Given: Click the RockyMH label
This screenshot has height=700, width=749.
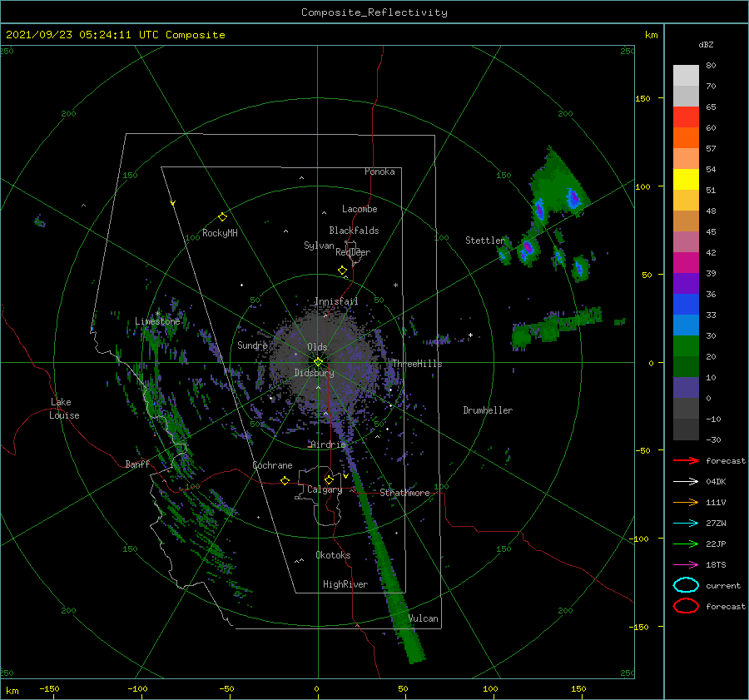Looking at the screenshot, I should tap(220, 233).
